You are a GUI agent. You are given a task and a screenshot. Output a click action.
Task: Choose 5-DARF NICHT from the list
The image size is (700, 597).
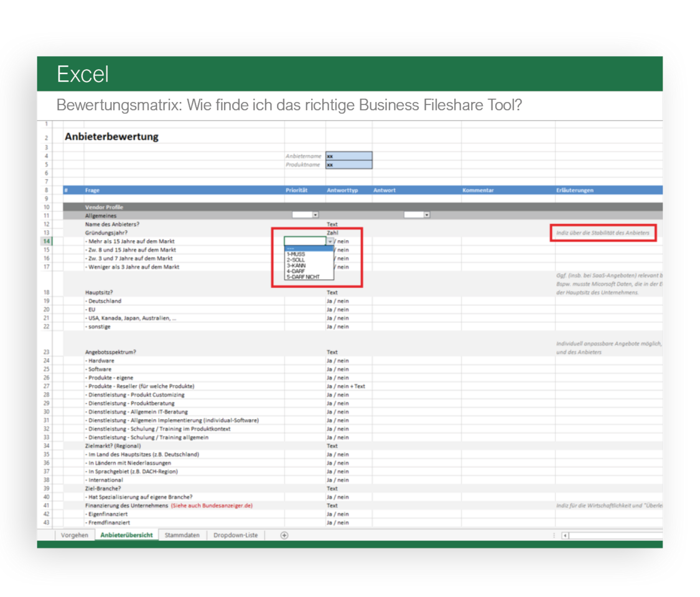click(303, 277)
